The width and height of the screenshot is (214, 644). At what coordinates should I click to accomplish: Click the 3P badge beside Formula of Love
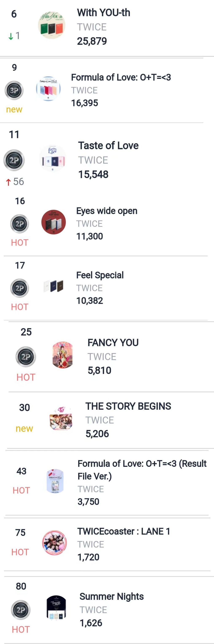tap(14, 90)
